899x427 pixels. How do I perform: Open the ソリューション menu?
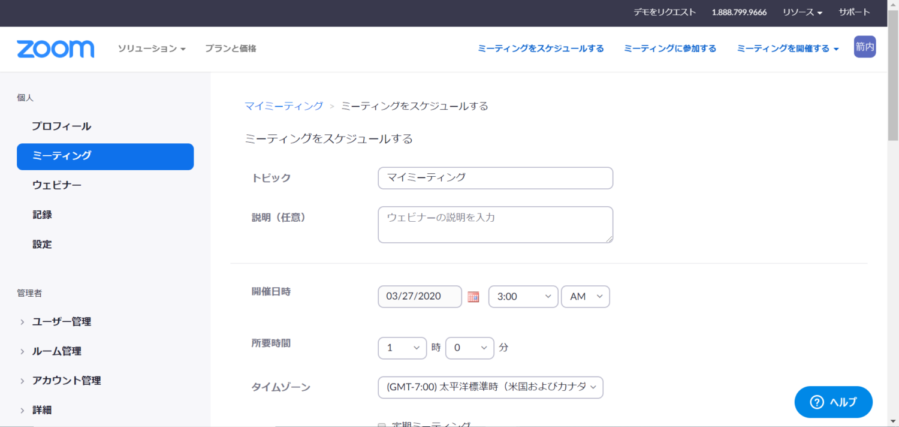click(151, 49)
